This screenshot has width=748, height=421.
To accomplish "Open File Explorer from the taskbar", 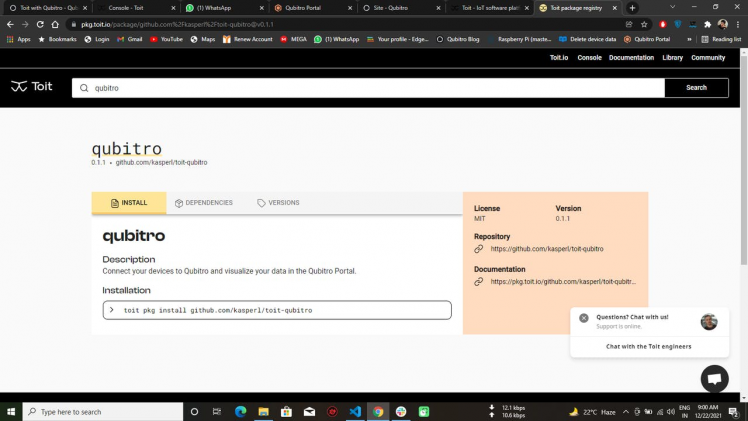I will pos(263,411).
